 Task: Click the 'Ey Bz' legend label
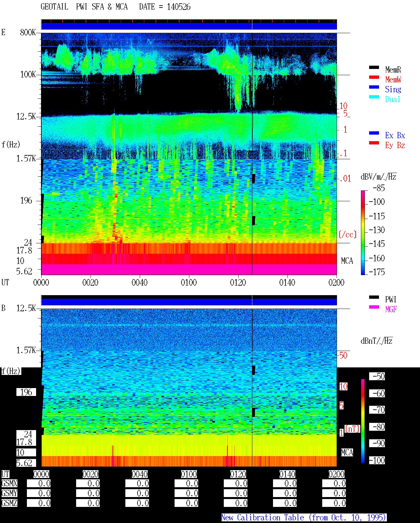point(395,145)
